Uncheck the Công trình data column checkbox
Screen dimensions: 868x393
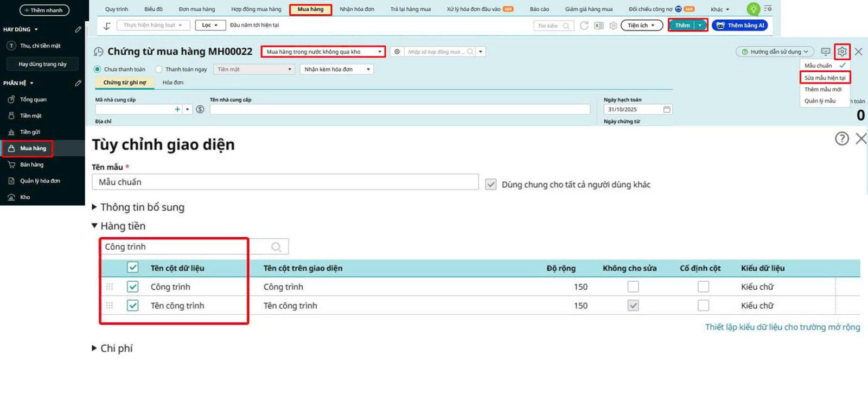133,287
